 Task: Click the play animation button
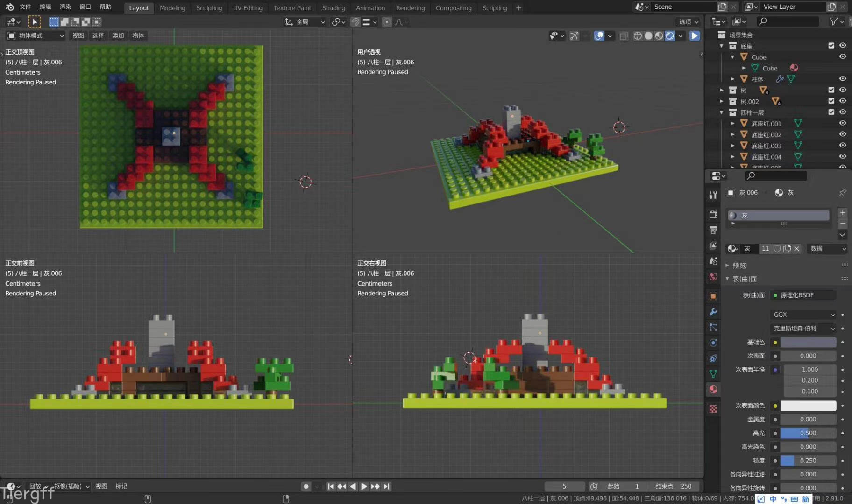coord(364,486)
